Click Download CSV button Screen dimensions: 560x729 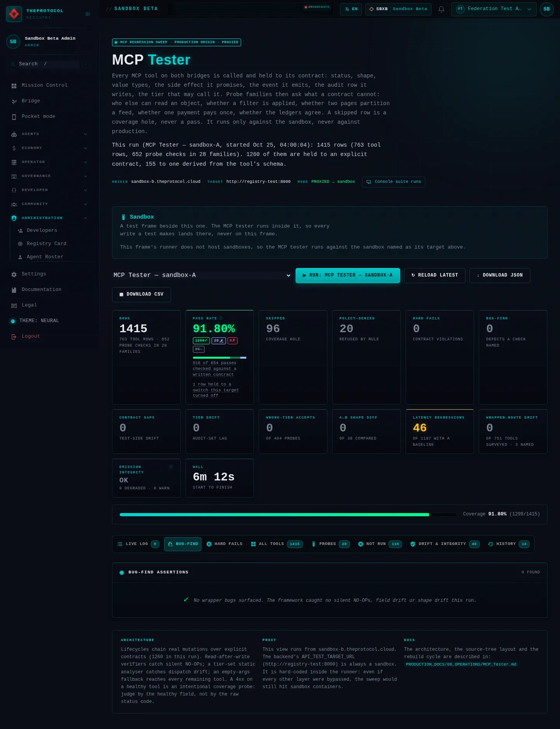point(142,294)
